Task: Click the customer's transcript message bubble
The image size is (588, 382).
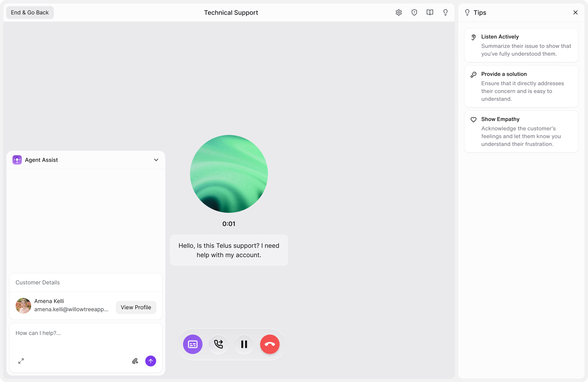Action: pyautogui.click(x=229, y=250)
